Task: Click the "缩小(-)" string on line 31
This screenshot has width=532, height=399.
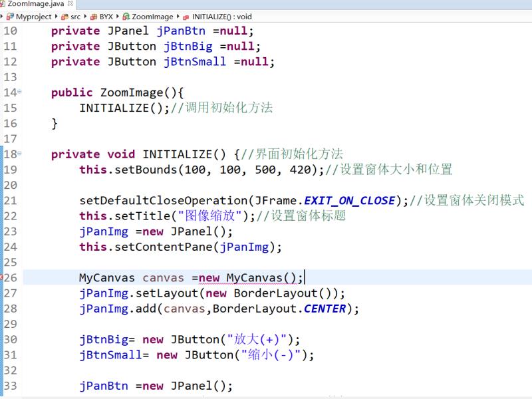Action: tap(271, 355)
